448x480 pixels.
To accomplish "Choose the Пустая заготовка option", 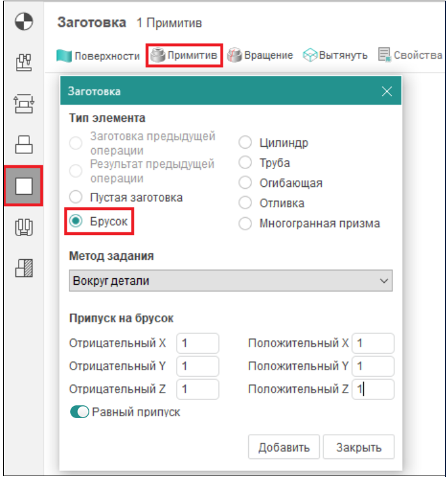I will click(76, 197).
